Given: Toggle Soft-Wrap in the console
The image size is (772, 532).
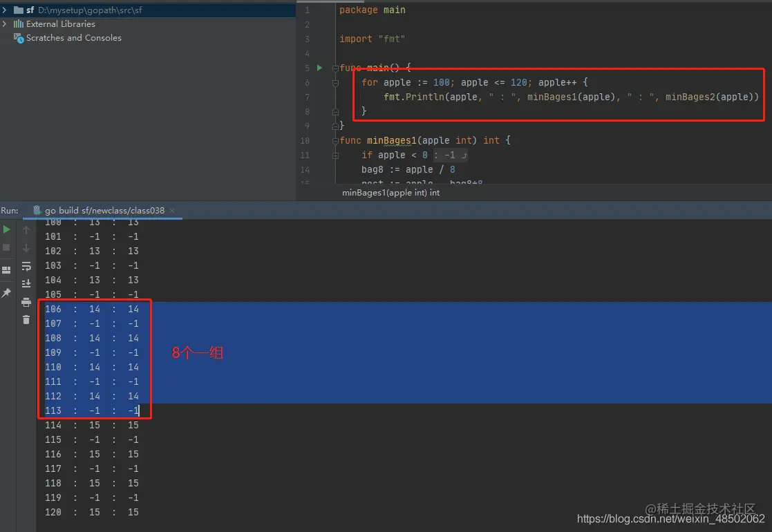Looking at the screenshot, I should [26, 266].
